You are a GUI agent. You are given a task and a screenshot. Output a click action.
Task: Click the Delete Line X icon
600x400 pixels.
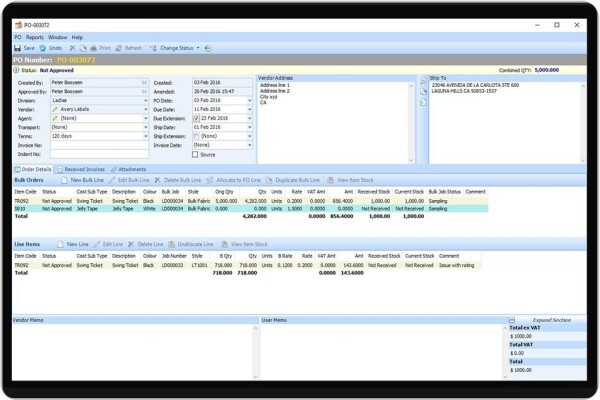click(x=131, y=244)
